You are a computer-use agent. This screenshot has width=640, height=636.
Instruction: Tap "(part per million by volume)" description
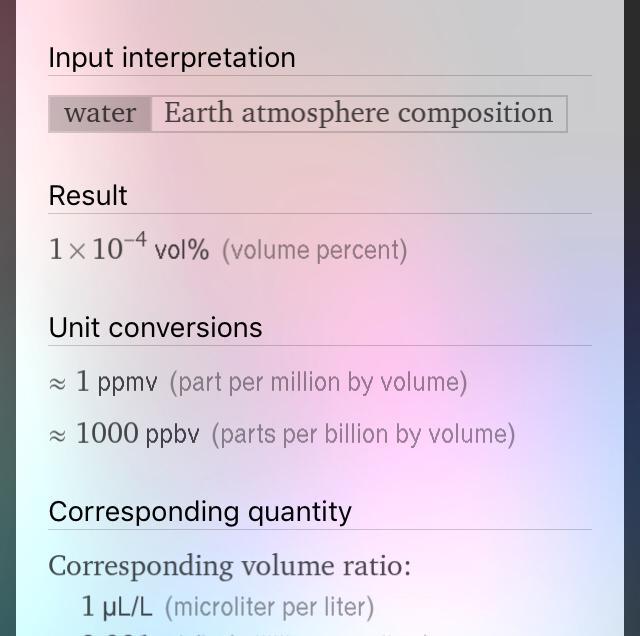click(318, 382)
